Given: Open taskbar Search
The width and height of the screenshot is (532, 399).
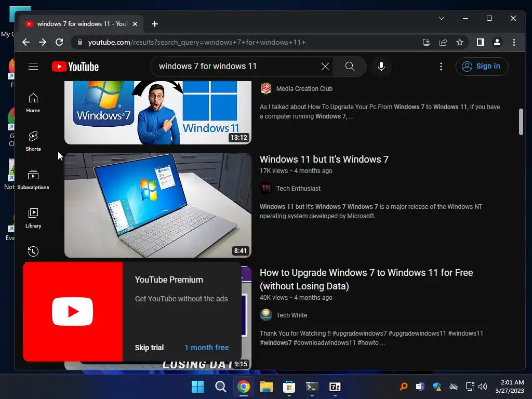Looking at the screenshot, I should point(220,387).
